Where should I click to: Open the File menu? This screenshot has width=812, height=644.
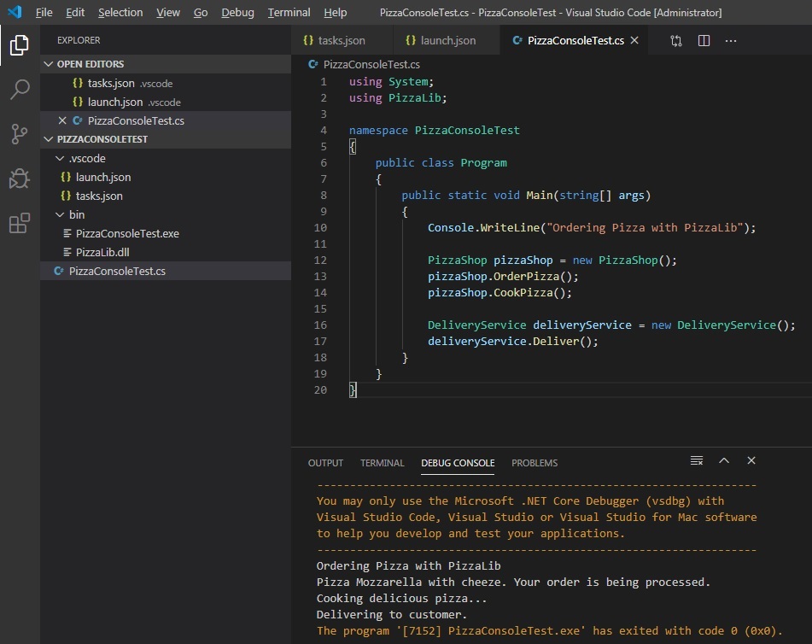click(44, 13)
